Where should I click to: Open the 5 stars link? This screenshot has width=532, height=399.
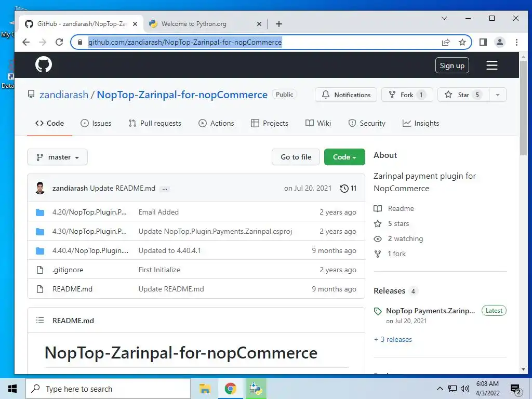tap(391, 223)
